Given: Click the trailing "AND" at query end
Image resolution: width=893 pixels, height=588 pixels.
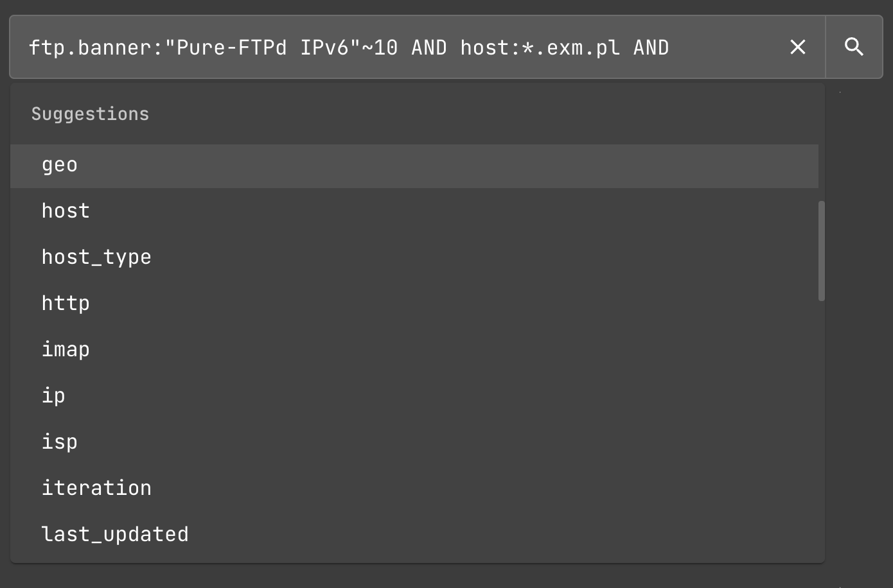Looking at the screenshot, I should pyautogui.click(x=651, y=48).
